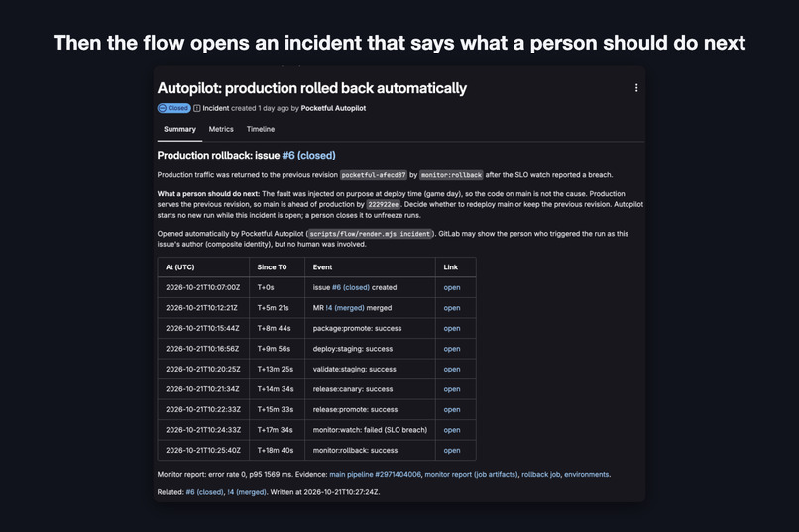The width and height of the screenshot is (799, 532).
Task: Click the pocketful-afecd87 revision code
Action: [x=374, y=175]
